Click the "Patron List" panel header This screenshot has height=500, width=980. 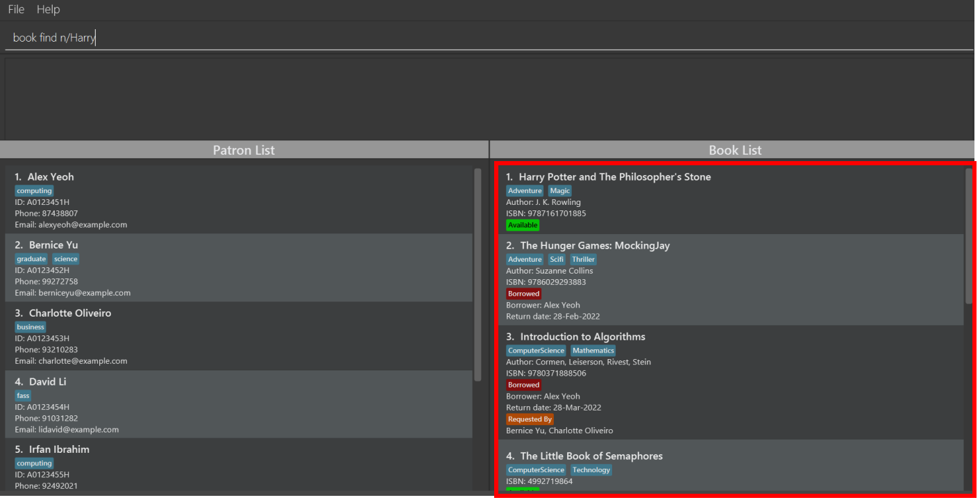click(x=244, y=150)
